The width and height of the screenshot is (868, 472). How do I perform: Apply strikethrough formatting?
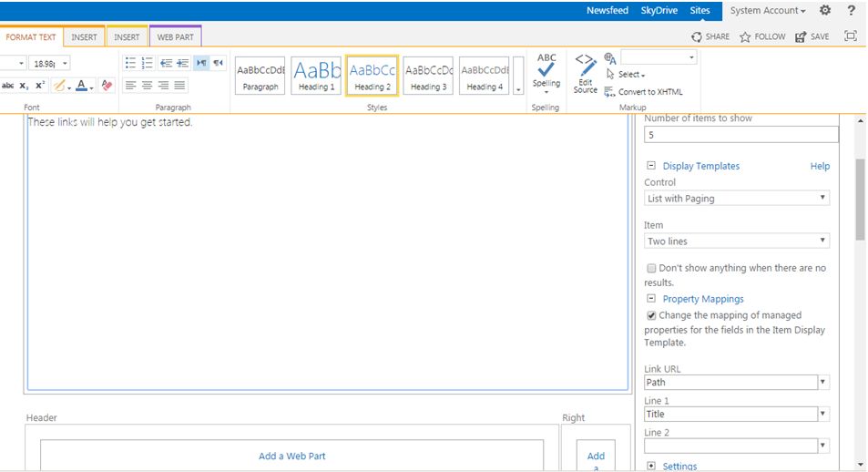[8, 86]
